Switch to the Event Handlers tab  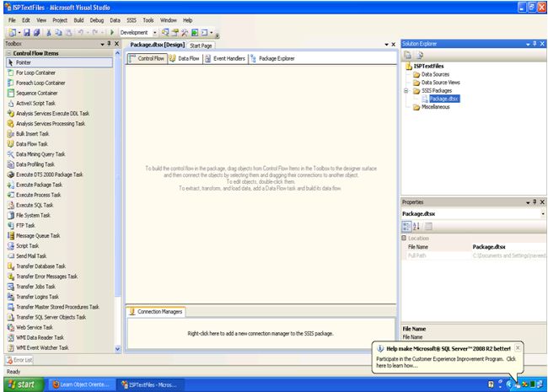[225, 59]
